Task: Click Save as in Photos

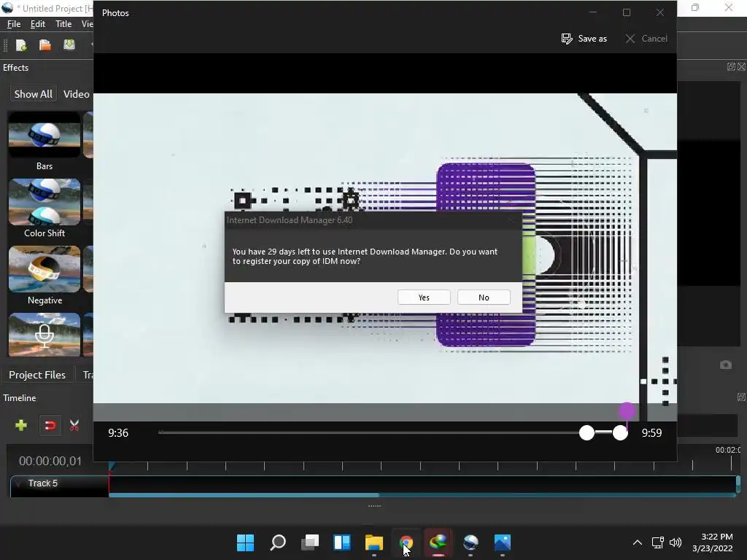Action: [584, 39]
